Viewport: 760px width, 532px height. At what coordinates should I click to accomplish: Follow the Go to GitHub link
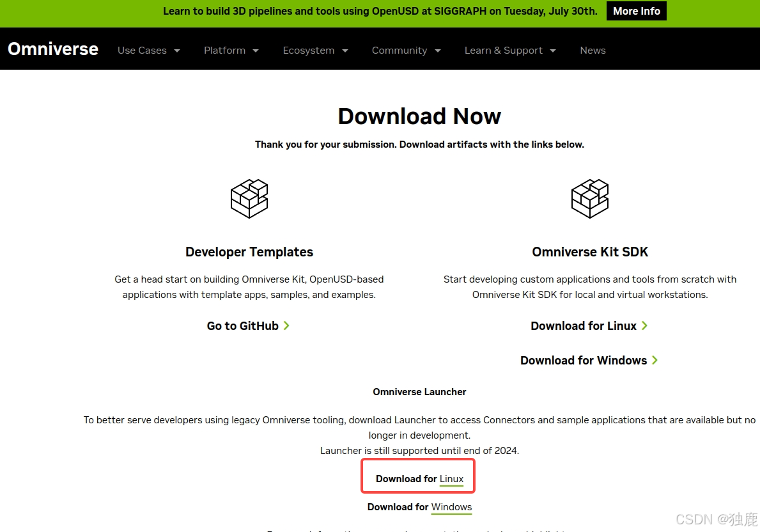click(x=242, y=326)
